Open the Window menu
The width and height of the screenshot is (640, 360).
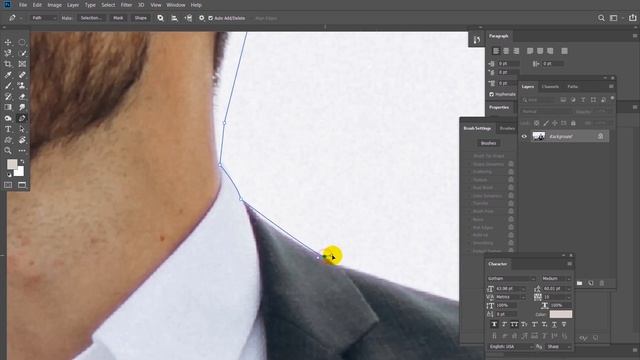pyautogui.click(x=176, y=5)
